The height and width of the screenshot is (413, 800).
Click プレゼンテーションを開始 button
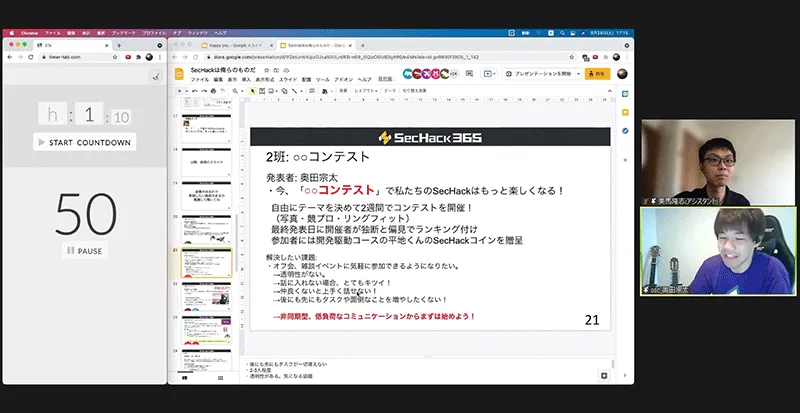pyautogui.click(x=539, y=74)
